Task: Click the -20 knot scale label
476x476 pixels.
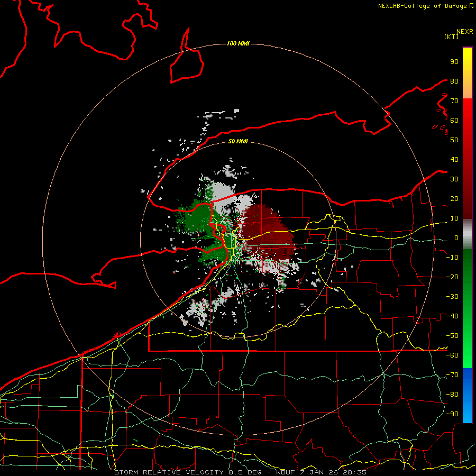Action: tap(452, 277)
